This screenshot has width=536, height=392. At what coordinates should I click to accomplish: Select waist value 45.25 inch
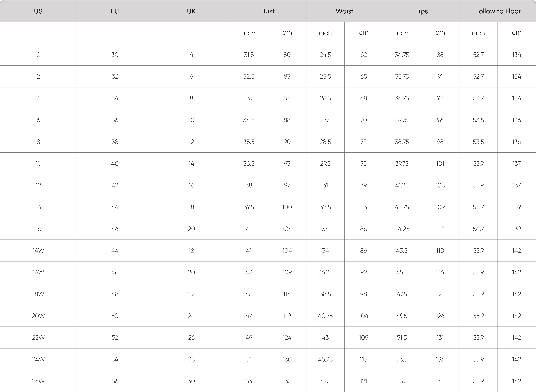(325, 359)
